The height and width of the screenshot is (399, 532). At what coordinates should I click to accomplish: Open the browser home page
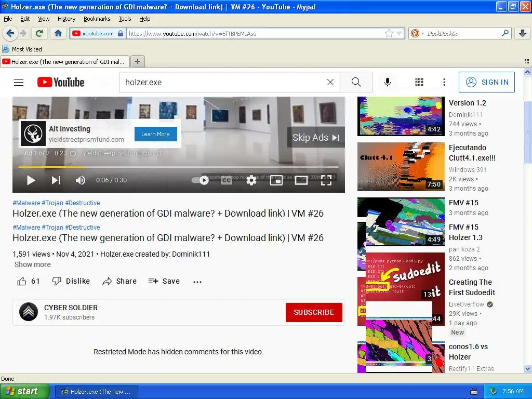[58, 33]
